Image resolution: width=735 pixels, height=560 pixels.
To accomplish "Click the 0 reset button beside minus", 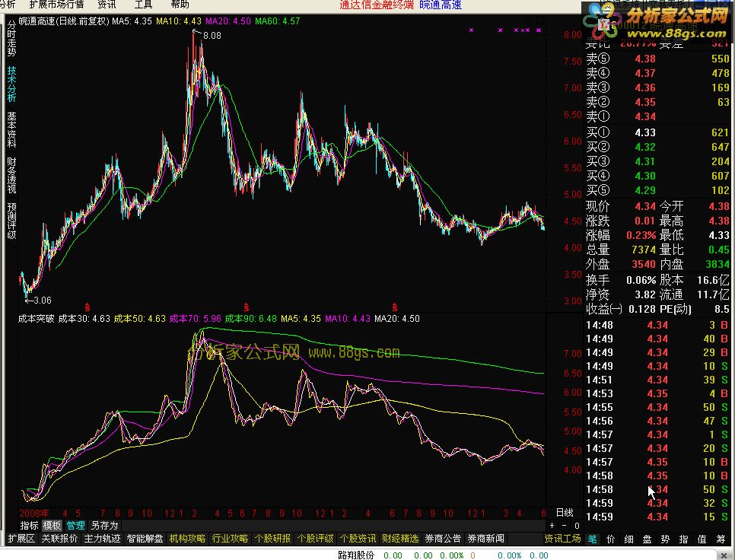I will coord(577,526).
